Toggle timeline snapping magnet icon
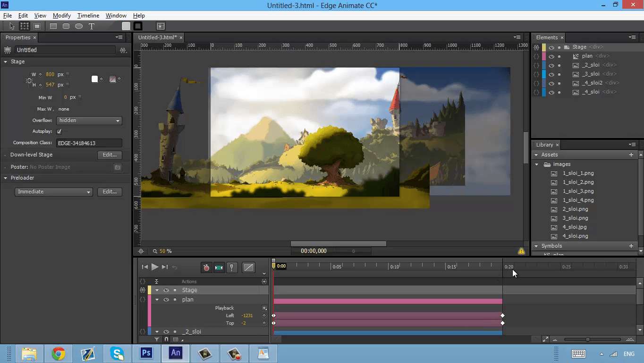Image resolution: width=644 pixels, height=363 pixels. point(166,339)
